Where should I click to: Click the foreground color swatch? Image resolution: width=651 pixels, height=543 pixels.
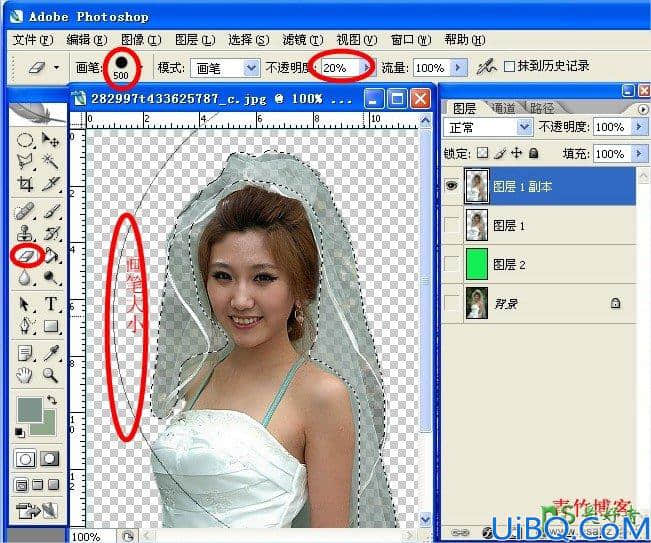[29, 408]
